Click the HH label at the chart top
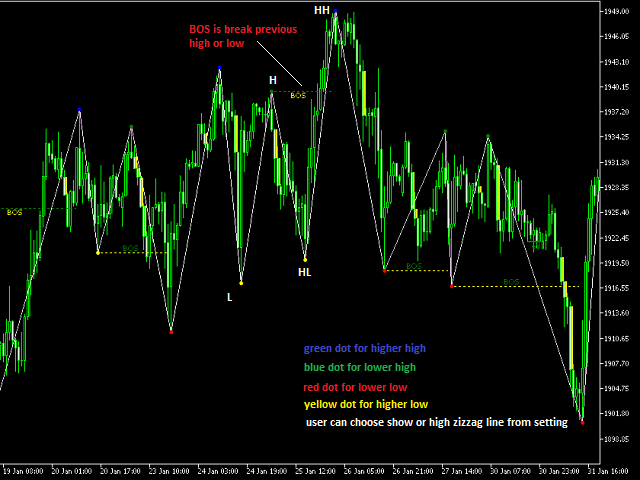 tap(322, 11)
